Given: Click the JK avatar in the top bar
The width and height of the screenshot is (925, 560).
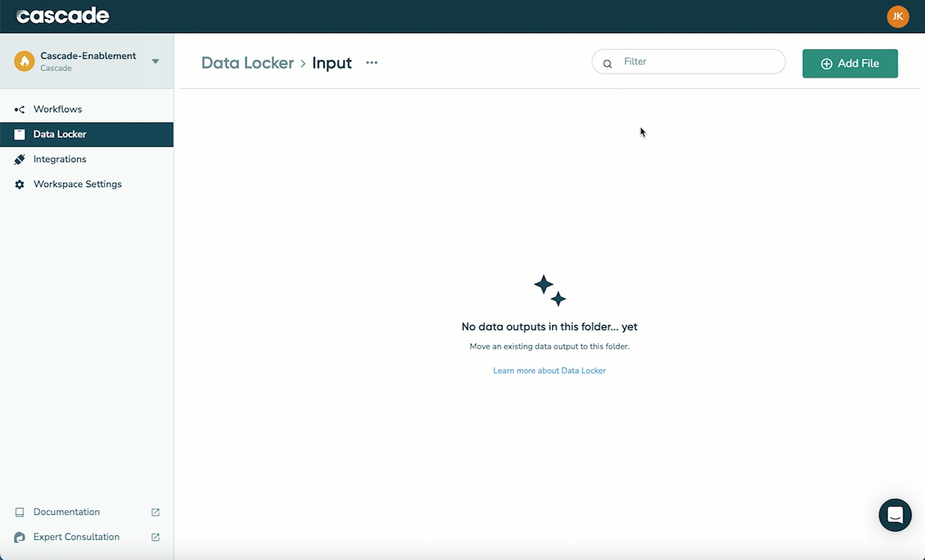Looking at the screenshot, I should tap(898, 16).
